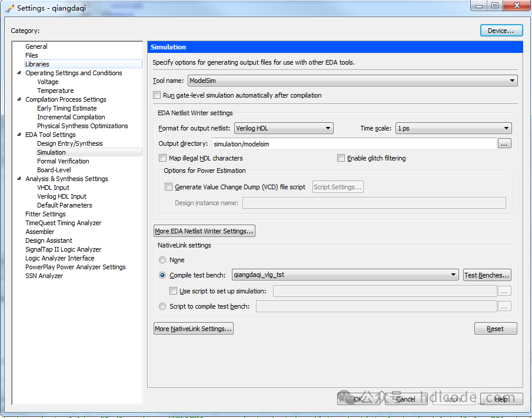Open Physical Synthesis Optimizations settings
The width and height of the screenshot is (532, 418).
click(82, 126)
